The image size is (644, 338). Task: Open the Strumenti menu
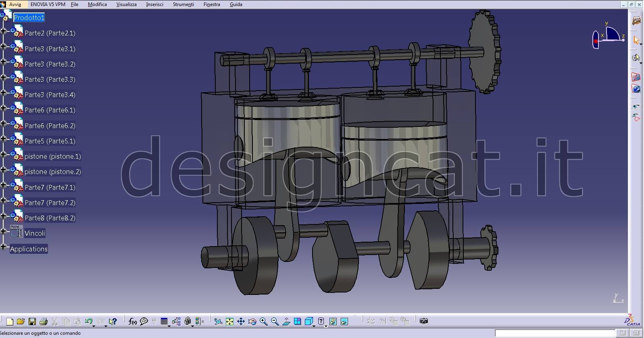[x=183, y=4]
